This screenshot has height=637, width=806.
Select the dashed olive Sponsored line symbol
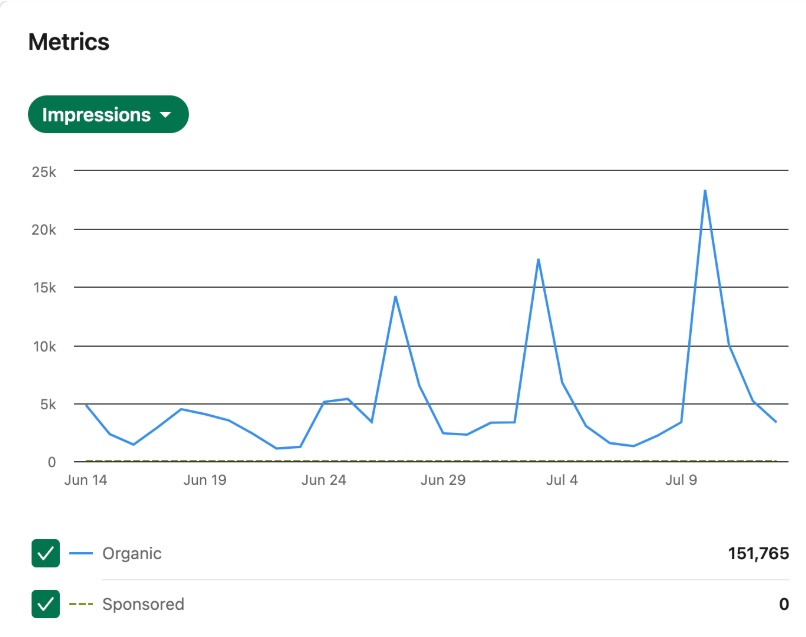point(81,604)
